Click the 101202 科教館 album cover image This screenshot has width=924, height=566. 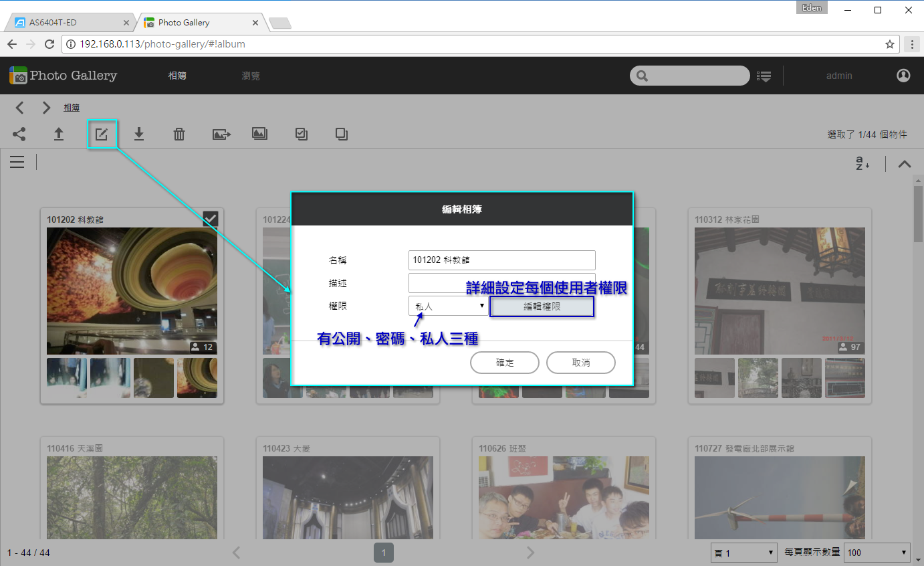(132, 291)
